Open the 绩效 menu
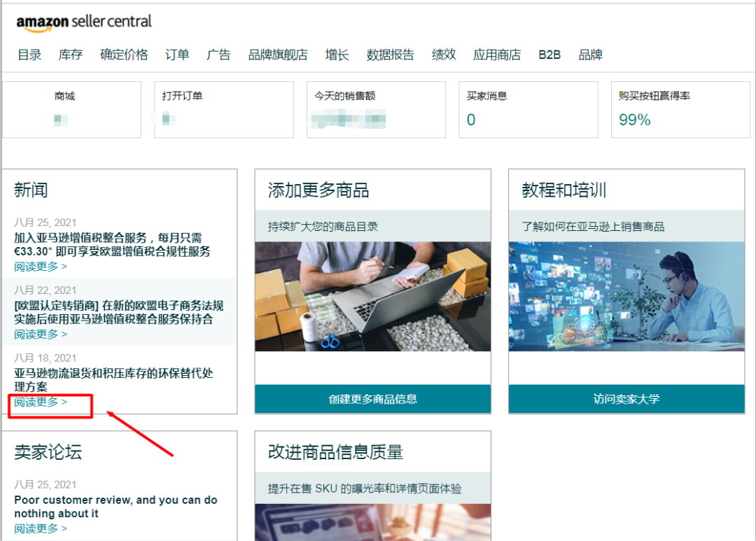 [x=444, y=55]
